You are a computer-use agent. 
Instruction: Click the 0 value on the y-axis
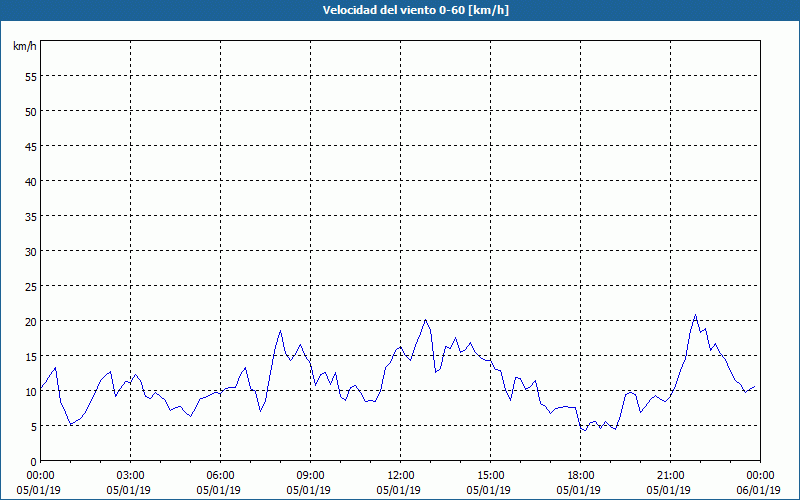tap(34, 461)
